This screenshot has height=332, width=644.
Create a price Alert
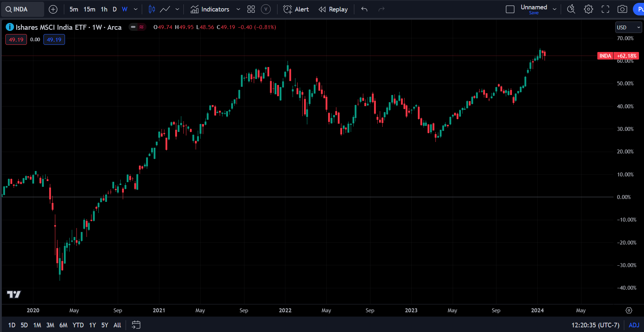click(296, 9)
